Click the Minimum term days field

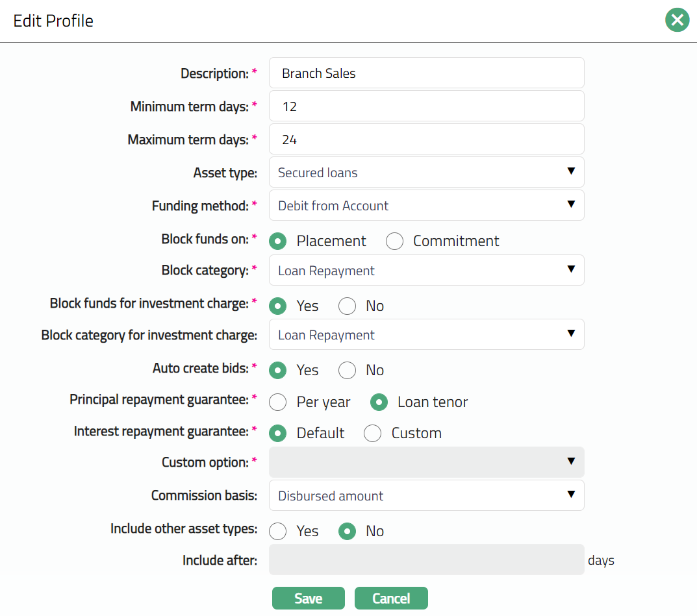[426, 106]
